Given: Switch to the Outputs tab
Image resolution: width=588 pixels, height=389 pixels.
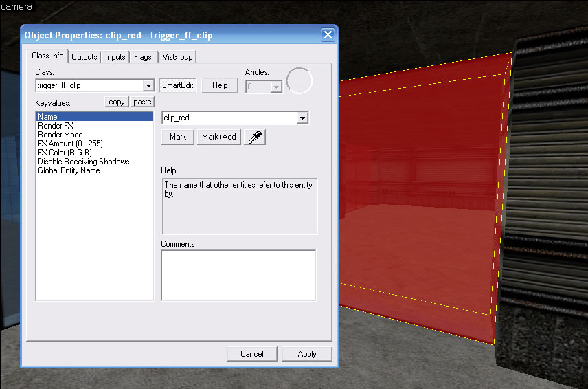Looking at the screenshot, I should pos(84,57).
